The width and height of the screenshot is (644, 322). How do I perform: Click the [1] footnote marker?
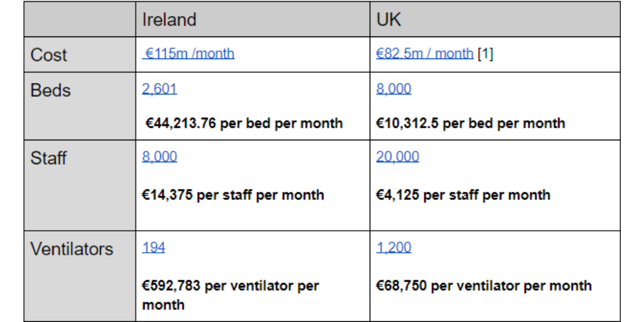click(x=486, y=55)
